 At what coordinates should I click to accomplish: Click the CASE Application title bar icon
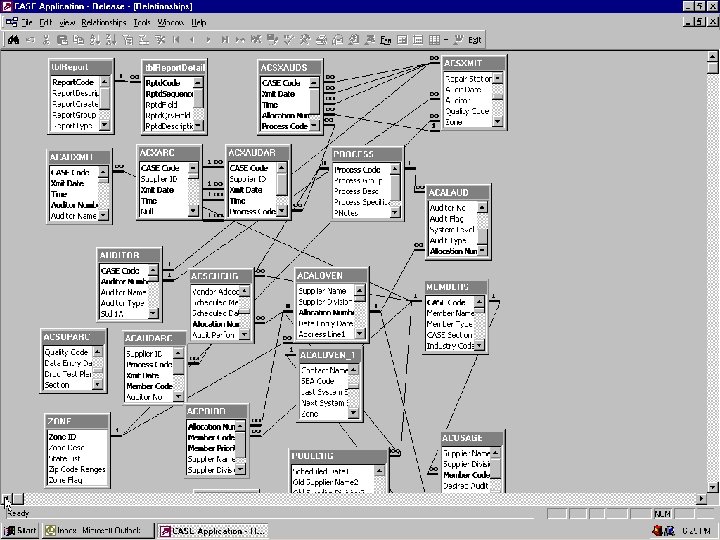coord(6,6)
